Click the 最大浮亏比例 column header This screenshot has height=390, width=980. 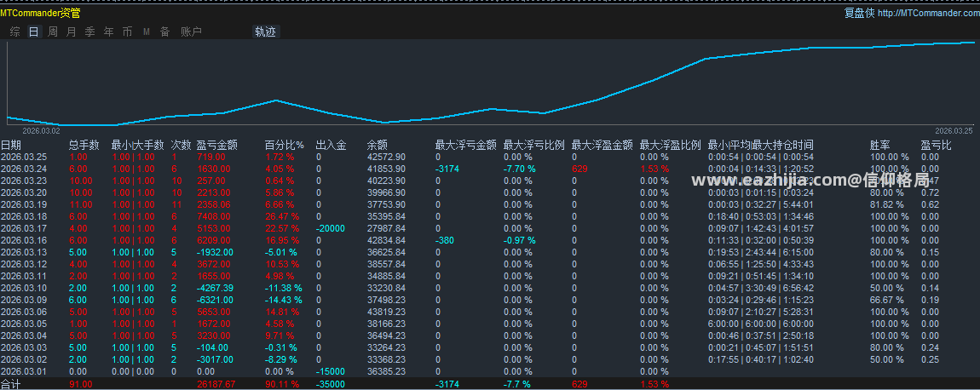(x=533, y=145)
